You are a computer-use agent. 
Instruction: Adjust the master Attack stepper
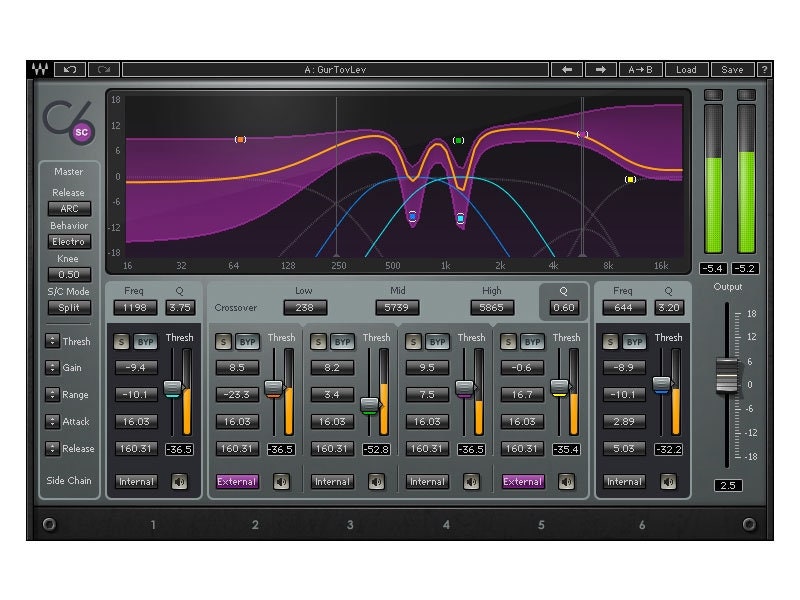point(52,421)
